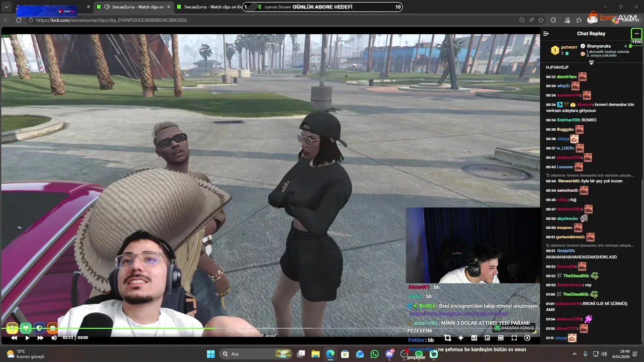Click the taskbar search box Ara
Viewport: 644px width, 362px height.
pos(257,354)
